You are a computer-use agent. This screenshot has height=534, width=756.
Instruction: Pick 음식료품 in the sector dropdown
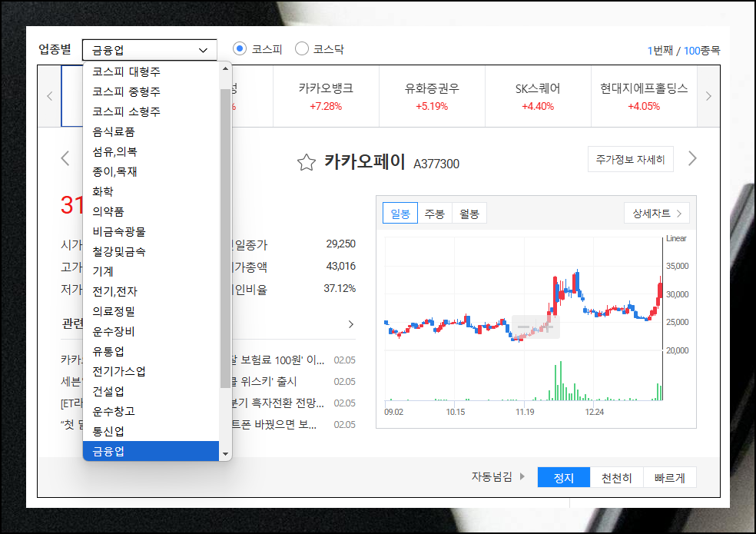pyautogui.click(x=151, y=131)
